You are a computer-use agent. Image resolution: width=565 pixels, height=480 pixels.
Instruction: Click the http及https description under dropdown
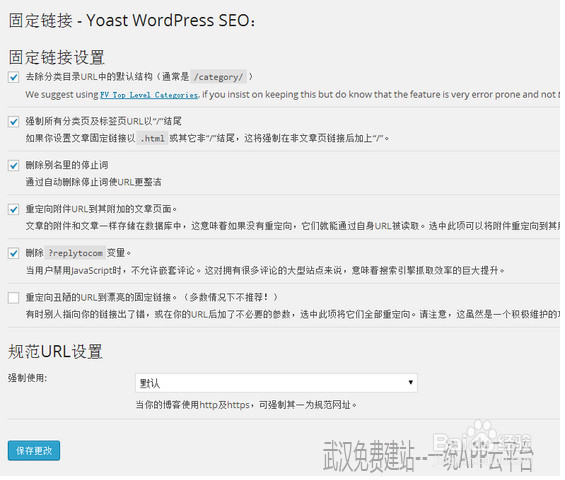point(246,405)
